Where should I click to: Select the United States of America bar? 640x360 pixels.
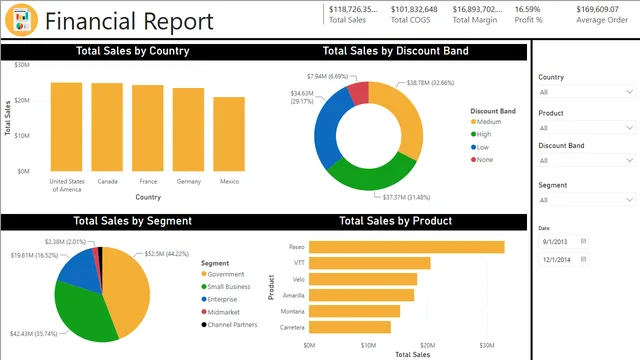66,127
